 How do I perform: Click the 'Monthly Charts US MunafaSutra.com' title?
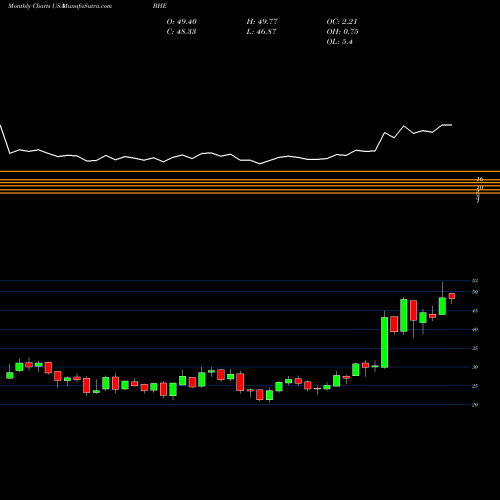[x=60, y=6]
